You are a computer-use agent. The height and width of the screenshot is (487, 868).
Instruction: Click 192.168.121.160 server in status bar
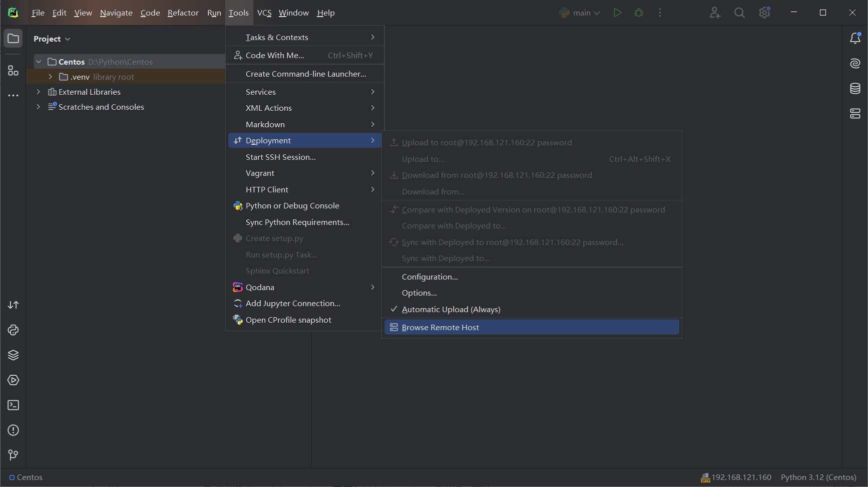pos(736,477)
